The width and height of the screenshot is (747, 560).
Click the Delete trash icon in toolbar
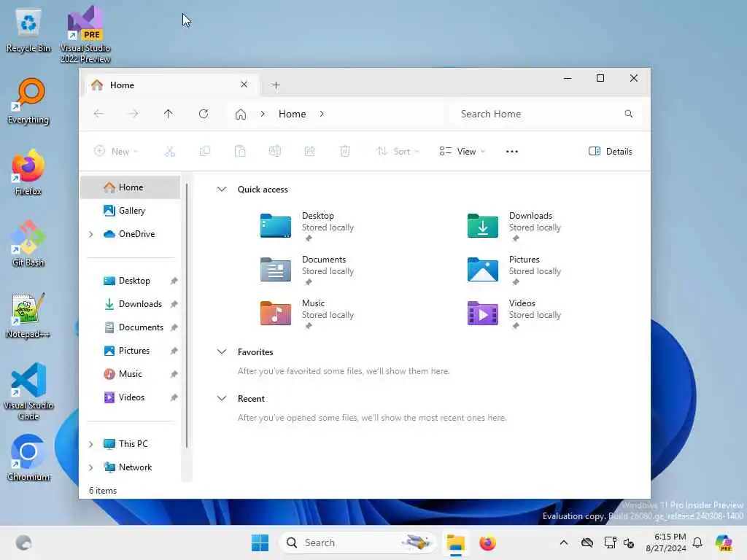(345, 152)
